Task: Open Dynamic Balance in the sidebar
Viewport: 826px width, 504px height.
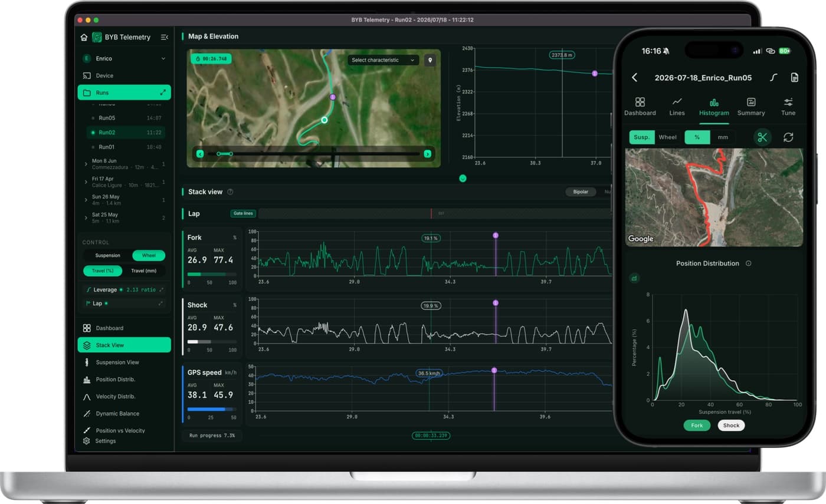Action: pyautogui.click(x=124, y=413)
